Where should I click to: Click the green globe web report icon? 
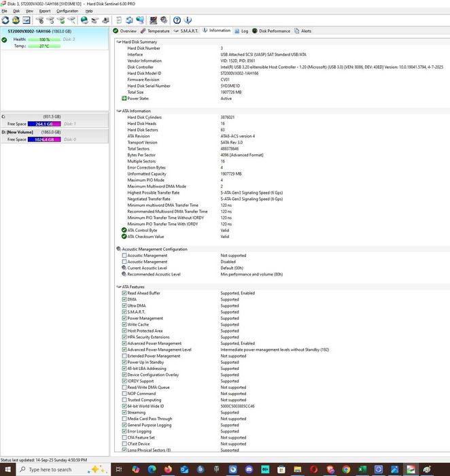click(x=84, y=20)
